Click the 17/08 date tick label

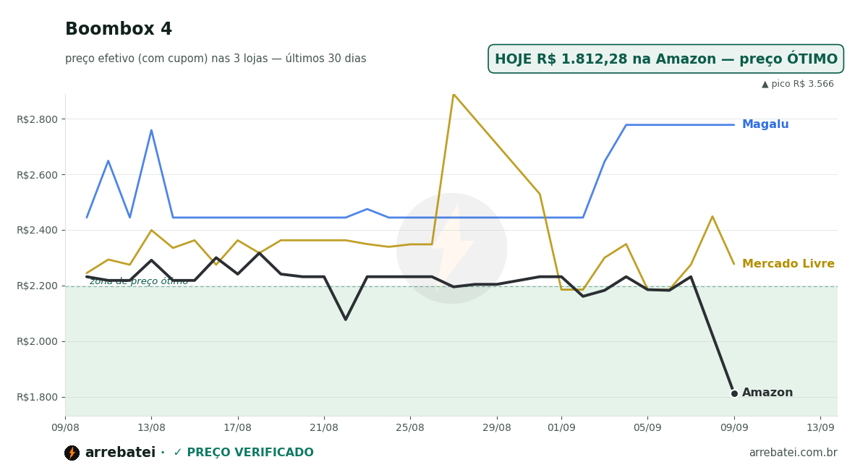[x=237, y=427]
